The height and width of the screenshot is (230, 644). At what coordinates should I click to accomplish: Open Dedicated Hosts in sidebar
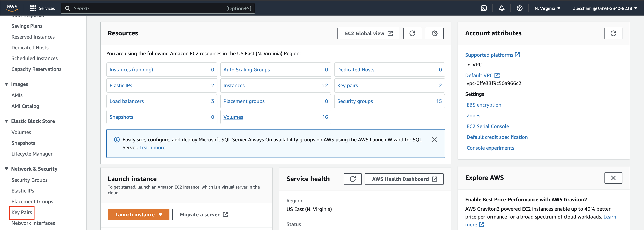pos(30,47)
